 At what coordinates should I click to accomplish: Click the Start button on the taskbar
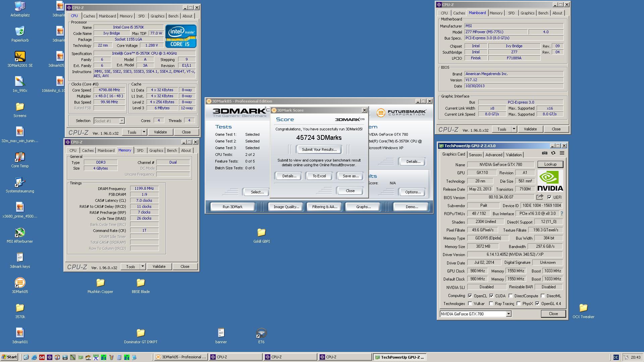(x=9, y=357)
